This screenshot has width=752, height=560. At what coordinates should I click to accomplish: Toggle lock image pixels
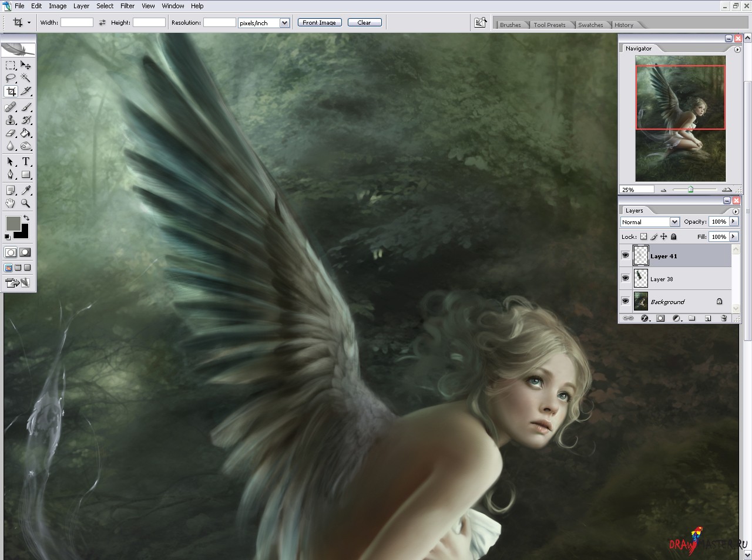coord(654,237)
